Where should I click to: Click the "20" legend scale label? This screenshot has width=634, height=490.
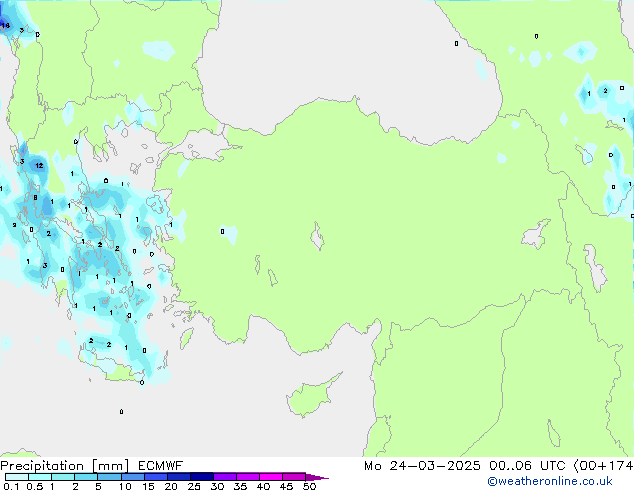[171, 486]
